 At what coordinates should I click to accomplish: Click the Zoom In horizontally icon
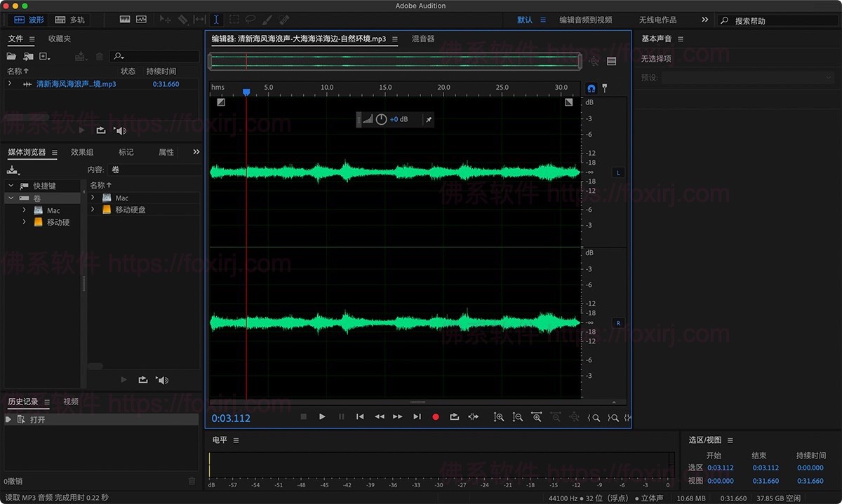click(535, 417)
